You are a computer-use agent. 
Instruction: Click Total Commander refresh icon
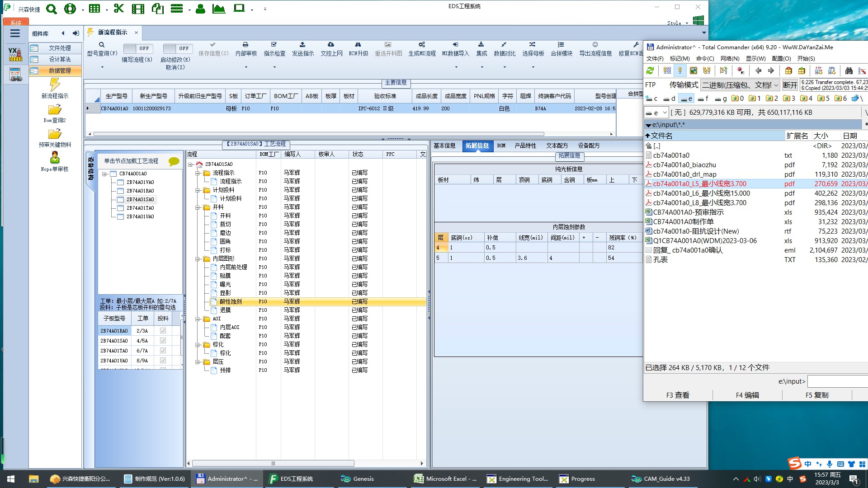(650, 70)
